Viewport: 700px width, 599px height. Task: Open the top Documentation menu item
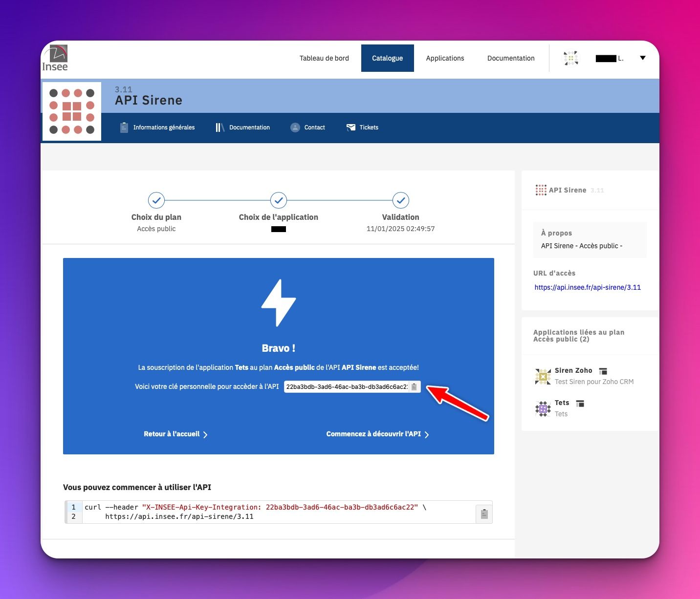tap(511, 58)
